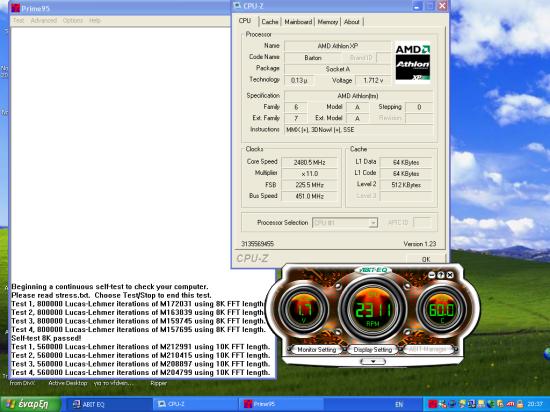Viewport: 550px width, 412px height.
Task: Open the About tab in CPU-Z
Action: 351,22
